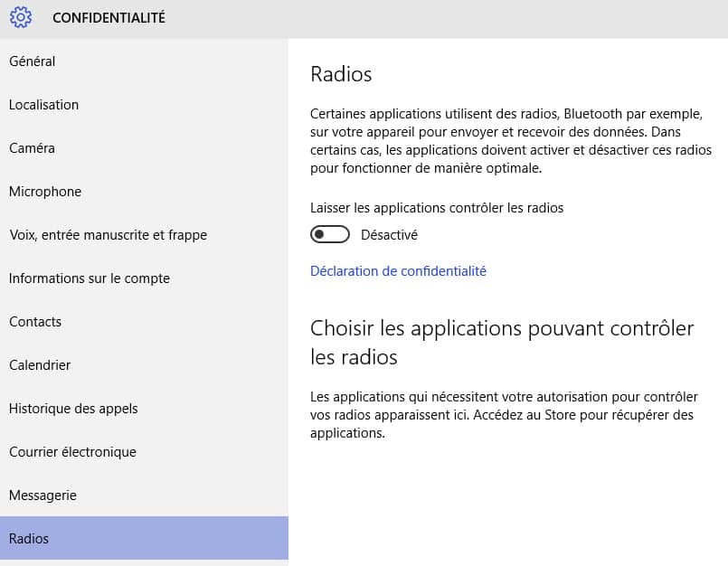
Task: Open the Déclaration de confidentialité link
Action: click(x=398, y=271)
